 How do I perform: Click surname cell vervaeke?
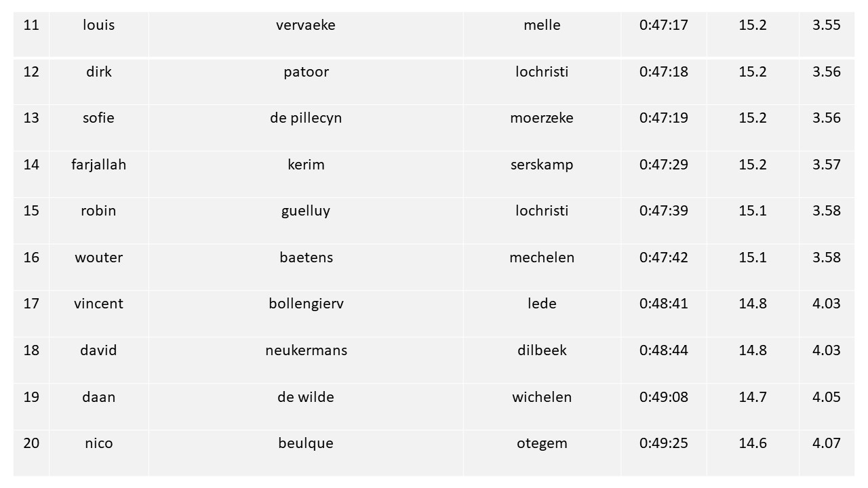coord(306,34)
